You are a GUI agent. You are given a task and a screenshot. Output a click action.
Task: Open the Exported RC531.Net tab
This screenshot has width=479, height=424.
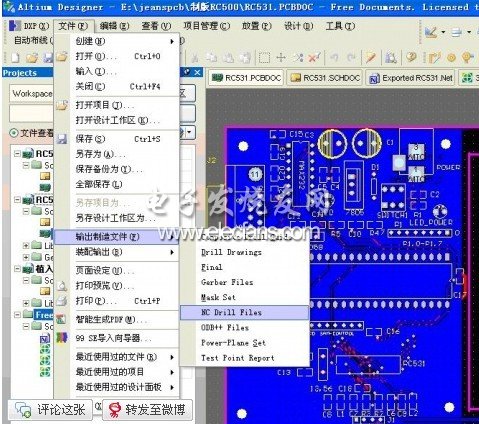point(410,78)
